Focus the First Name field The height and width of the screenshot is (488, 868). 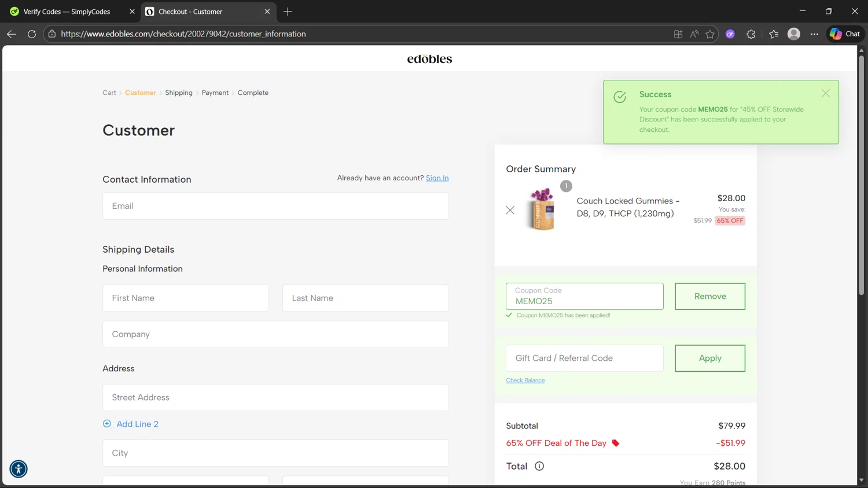point(185,298)
